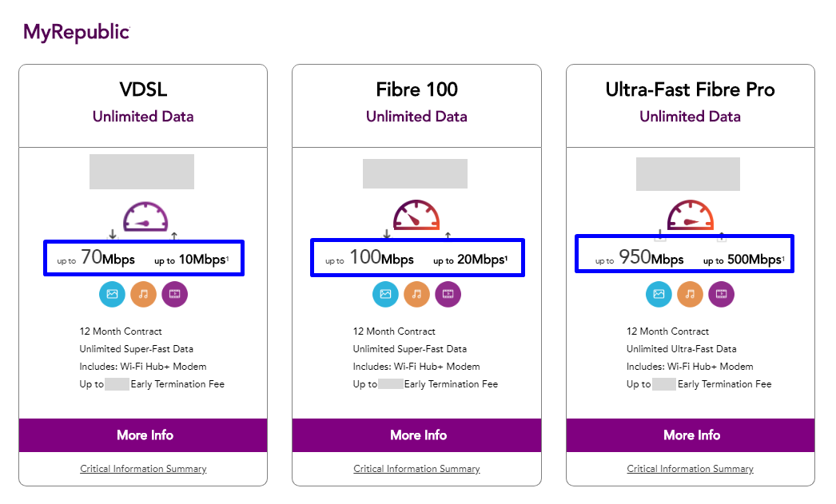This screenshot has width=836, height=504.
Task: Click the blue photo icon under Fibre 100
Action: pyautogui.click(x=386, y=294)
